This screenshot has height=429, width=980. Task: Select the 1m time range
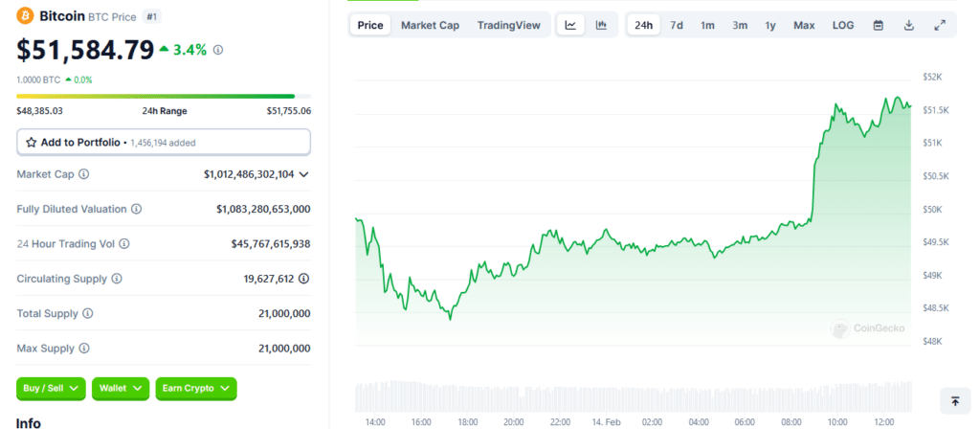(x=707, y=25)
